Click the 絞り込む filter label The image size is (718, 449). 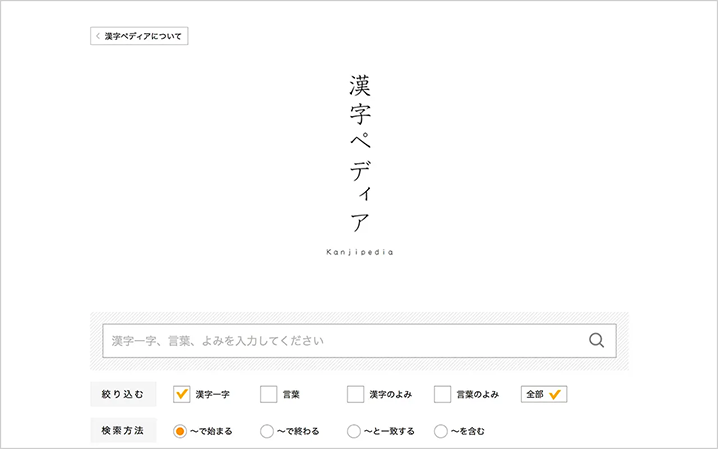(122, 394)
